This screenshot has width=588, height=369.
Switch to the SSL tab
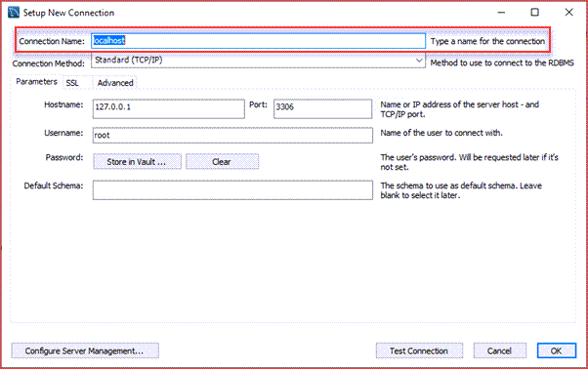click(72, 83)
